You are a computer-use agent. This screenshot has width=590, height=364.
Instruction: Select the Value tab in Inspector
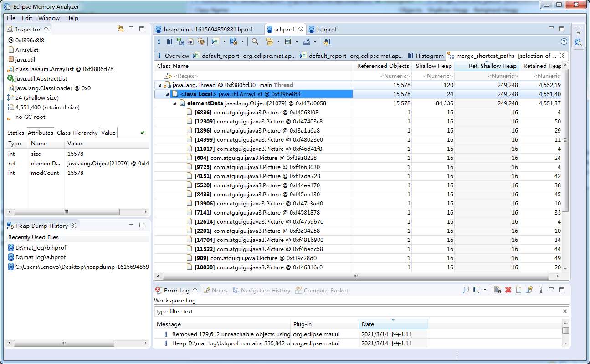108,133
